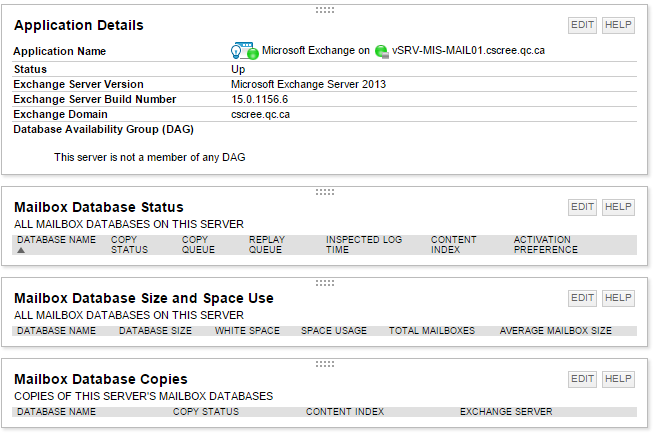Click HELP in Mailbox Database Copies
Viewport: 653px width, 434px height.
click(618, 379)
